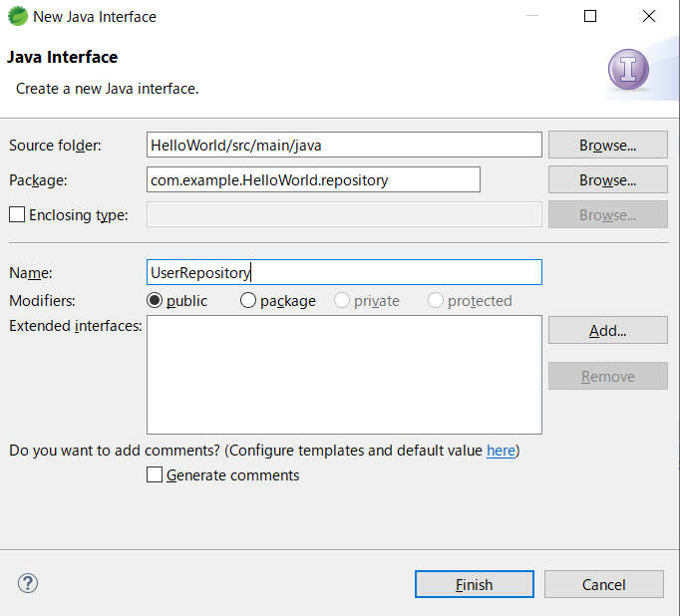This screenshot has width=680, height=616.
Task: Click the Package text field
Action: (x=313, y=179)
